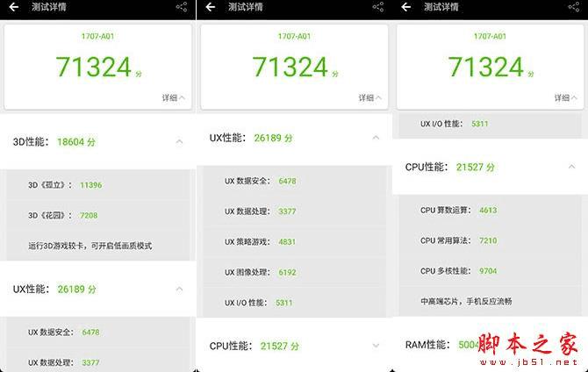Tap the share icon on the middle screen
The width and height of the screenshot is (588, 372).
coord(378,7)
